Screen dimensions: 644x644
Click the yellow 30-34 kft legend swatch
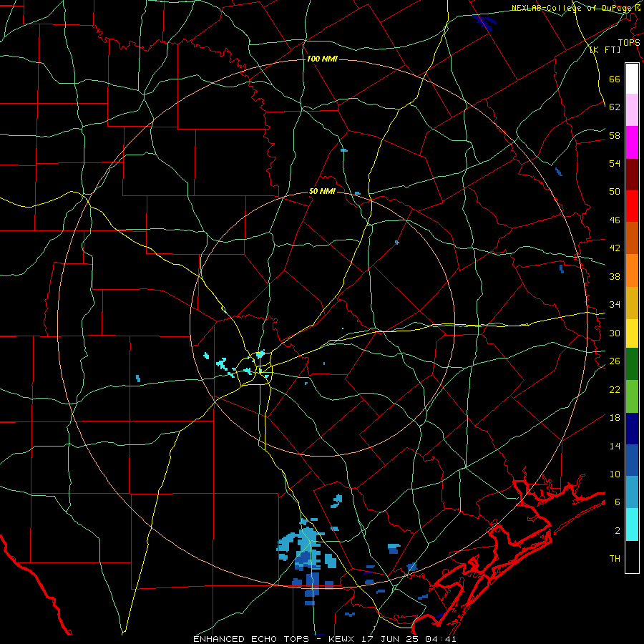click(632, 333)
